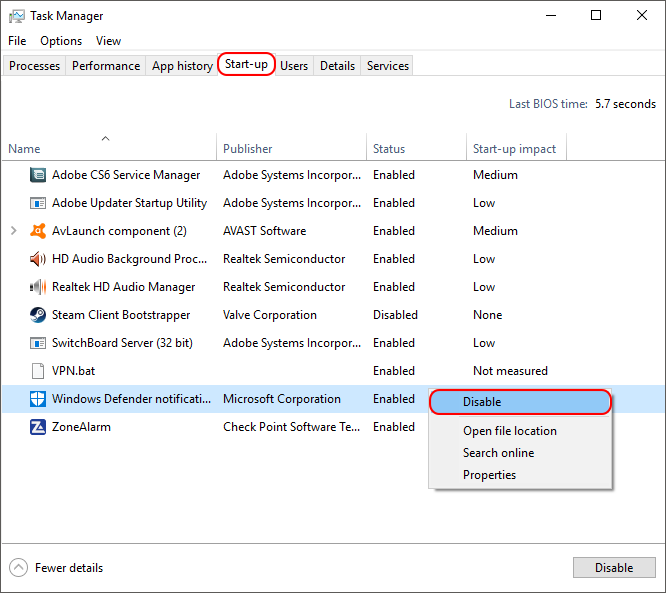Choose Properties in the context menu

coord(520,475)
